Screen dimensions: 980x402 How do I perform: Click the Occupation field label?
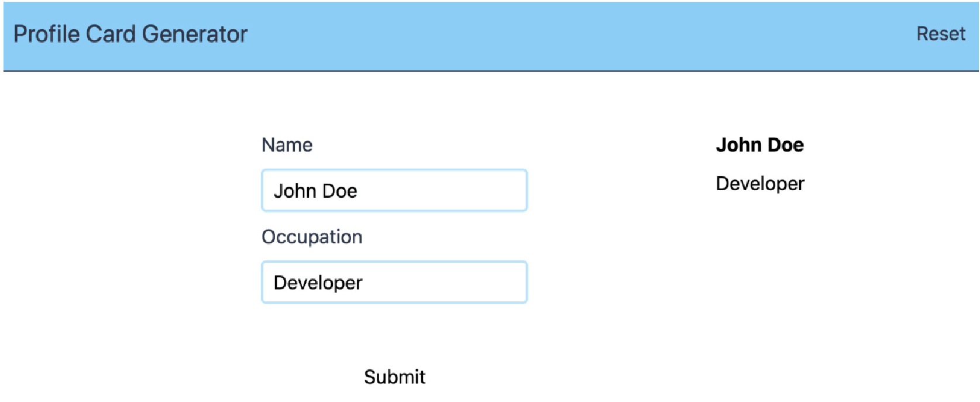312,236
